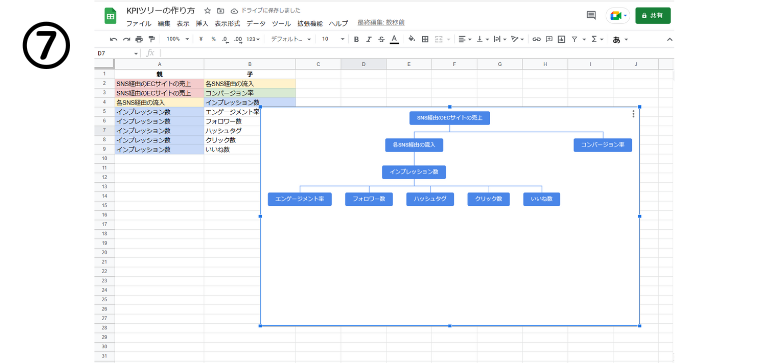768x363 pixels.
Task: Click the いいね数 chart node
Action: click(x=541, y=199)
